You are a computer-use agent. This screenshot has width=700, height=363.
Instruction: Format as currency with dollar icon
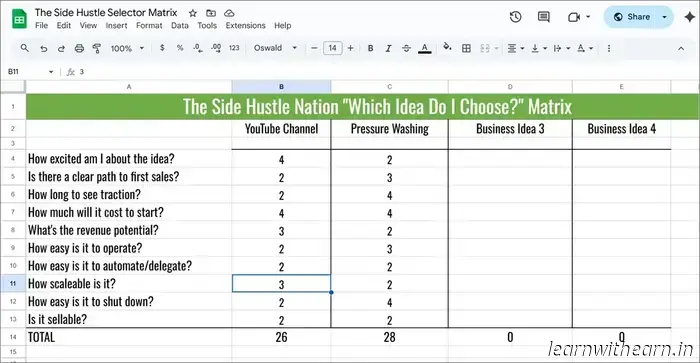[x=162, y=48]
